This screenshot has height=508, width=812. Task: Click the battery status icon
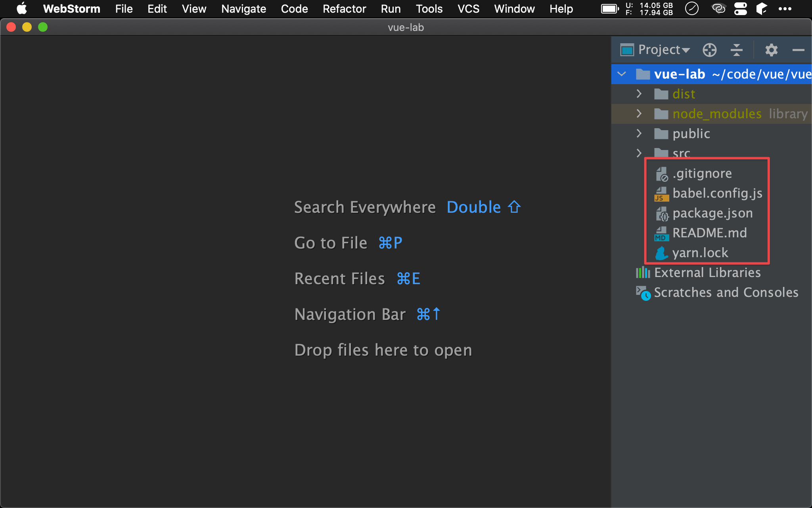click(x=610, y=9)
